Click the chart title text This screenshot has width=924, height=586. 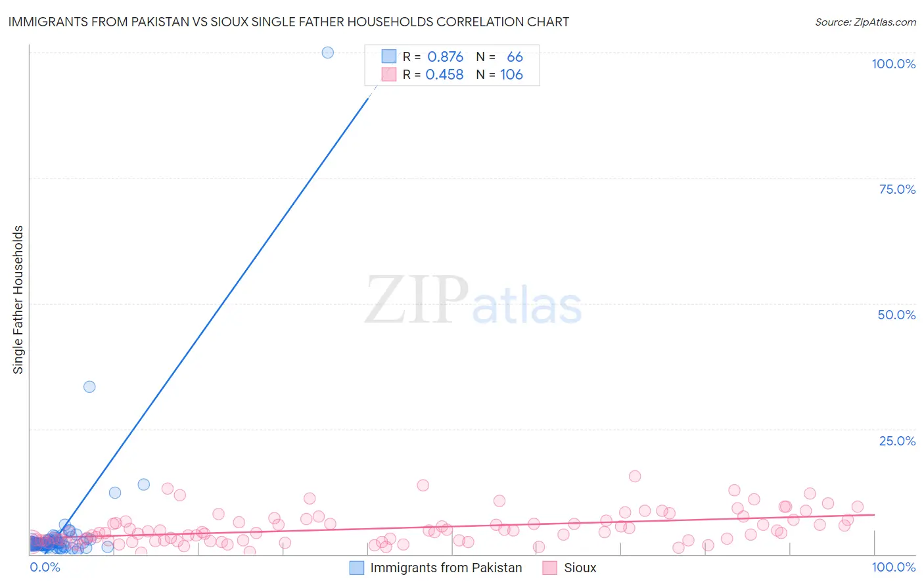click(289, 22)
